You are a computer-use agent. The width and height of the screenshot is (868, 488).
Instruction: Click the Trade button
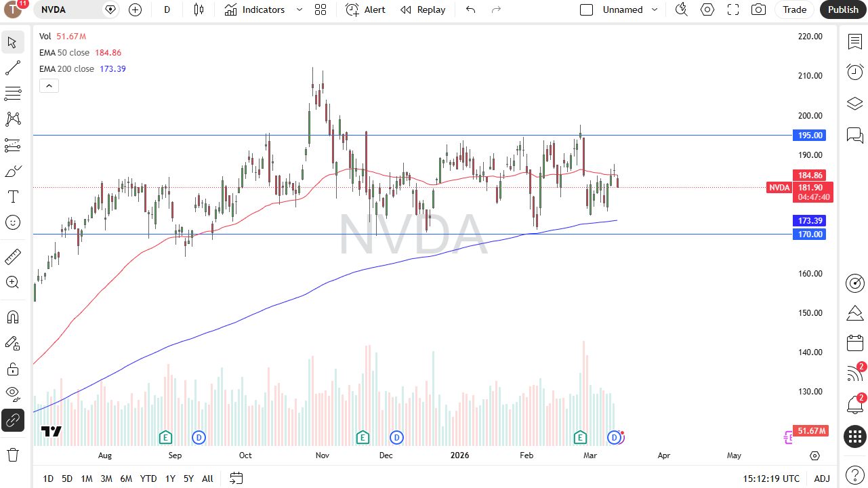793,9
